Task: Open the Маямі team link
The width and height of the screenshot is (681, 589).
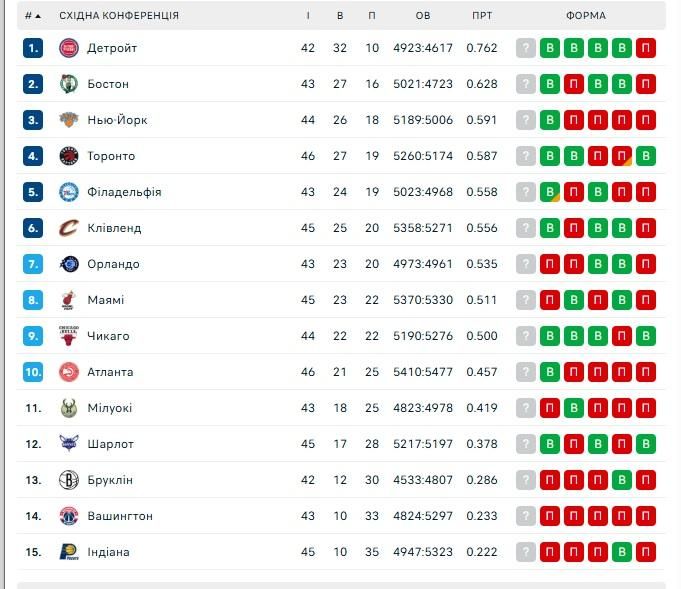Action: (x=106, y=300)
